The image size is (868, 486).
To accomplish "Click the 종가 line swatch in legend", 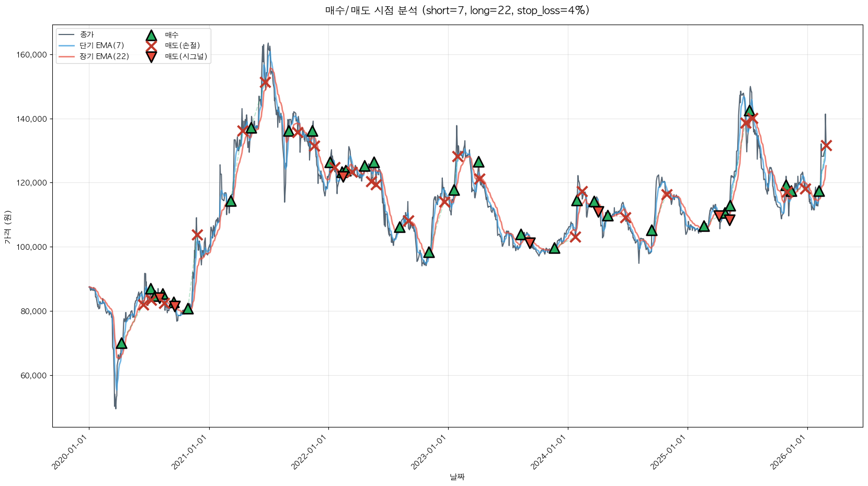I will tap(67, 35).
